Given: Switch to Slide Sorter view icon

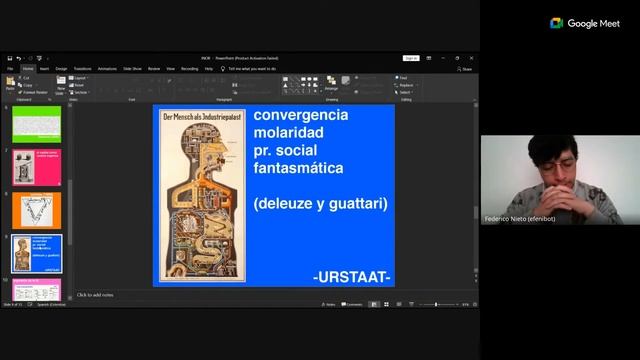Looking at the screenshot, I should pyautogui.click(x=386, y=304).
